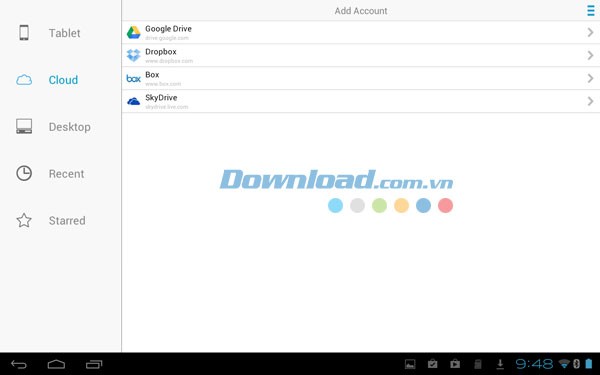Choose the Google Drive logo icon
Viewport: 600px width, 375px height.
point(134,33)
